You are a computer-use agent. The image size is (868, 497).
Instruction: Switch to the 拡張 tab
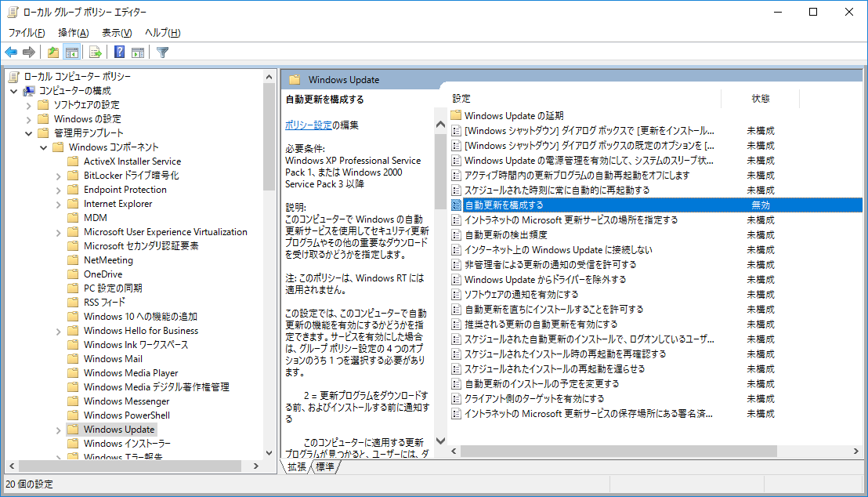click(x=297, y=466)
